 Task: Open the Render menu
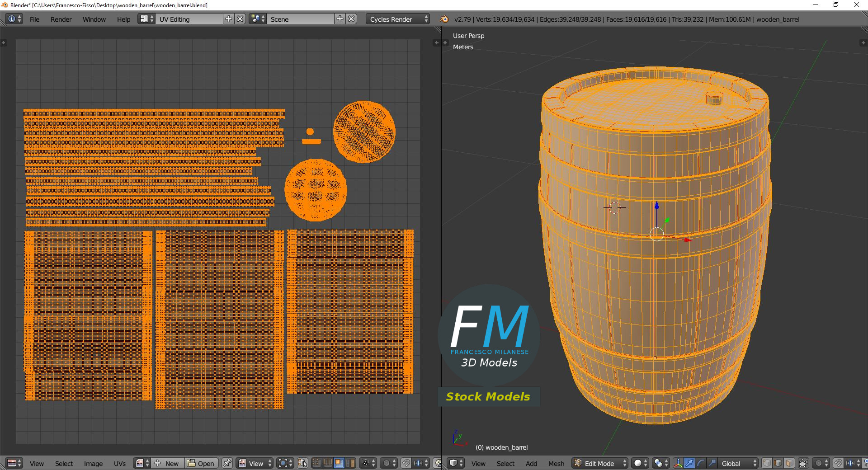click(x=61, y=19)
